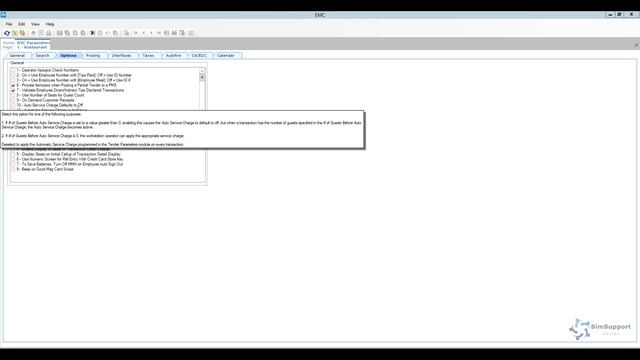Uncheck Validate Employee Direct/Indirect Tips Declared
Viewport: 640px width, 360px height.
coord(13,90)
